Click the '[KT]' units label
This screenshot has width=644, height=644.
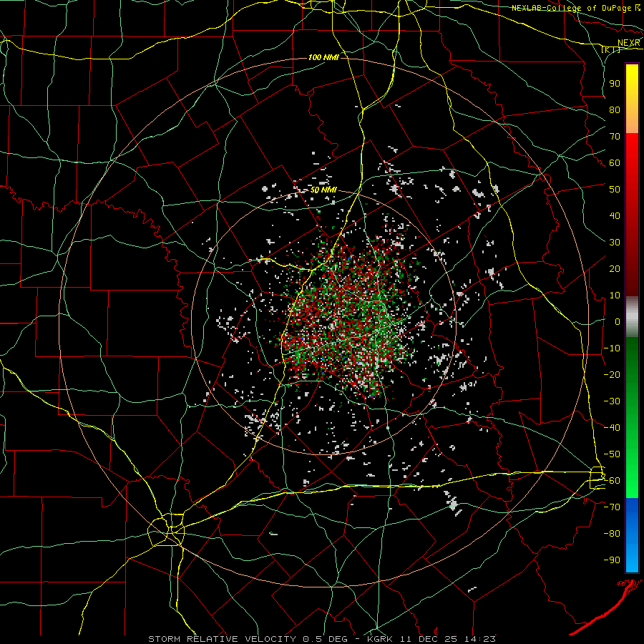coord(611,50)
